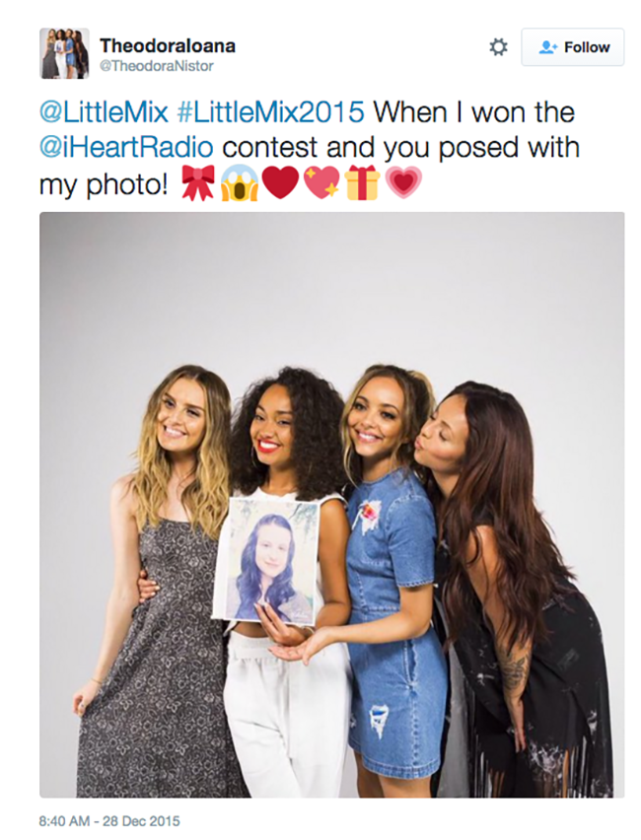Click the red ribbon bow emoji
The height and width of the screenshot is (840, 641).
point(198,182)
